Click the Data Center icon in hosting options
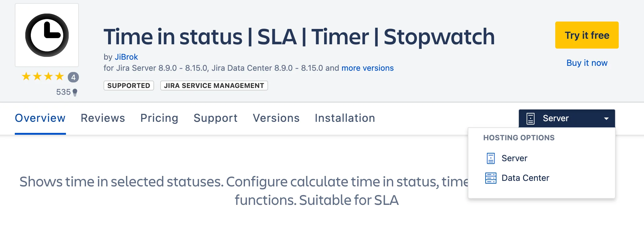Image resolution: width=644 pixels, height=251 pixels. click(491, 178)
